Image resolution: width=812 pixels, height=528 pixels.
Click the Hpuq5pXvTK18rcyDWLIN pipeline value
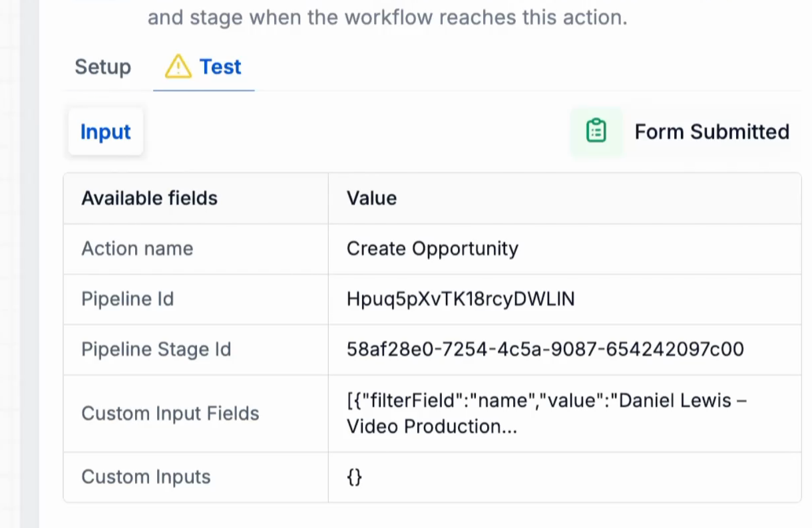pyautogui.click(x=461, y=299)
